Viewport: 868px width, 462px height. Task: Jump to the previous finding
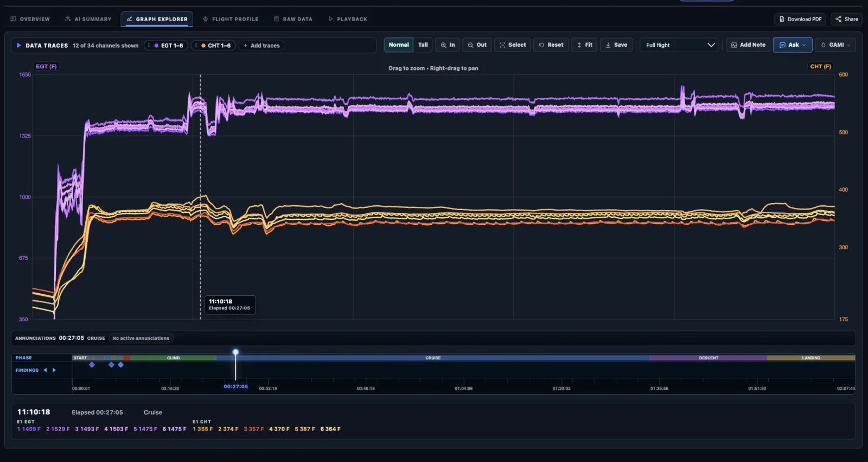[x=45, y=370]
